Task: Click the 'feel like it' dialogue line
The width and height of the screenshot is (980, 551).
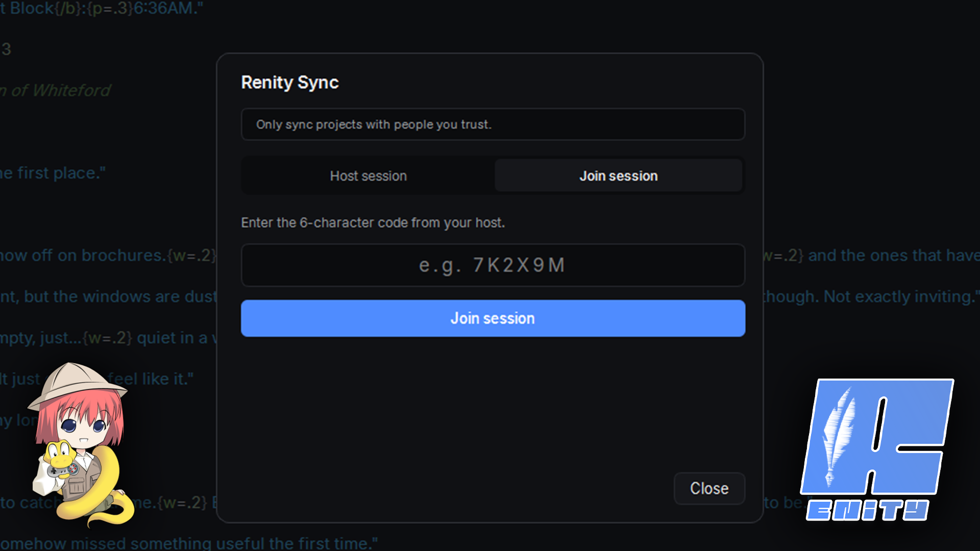Action: (151, 379)
